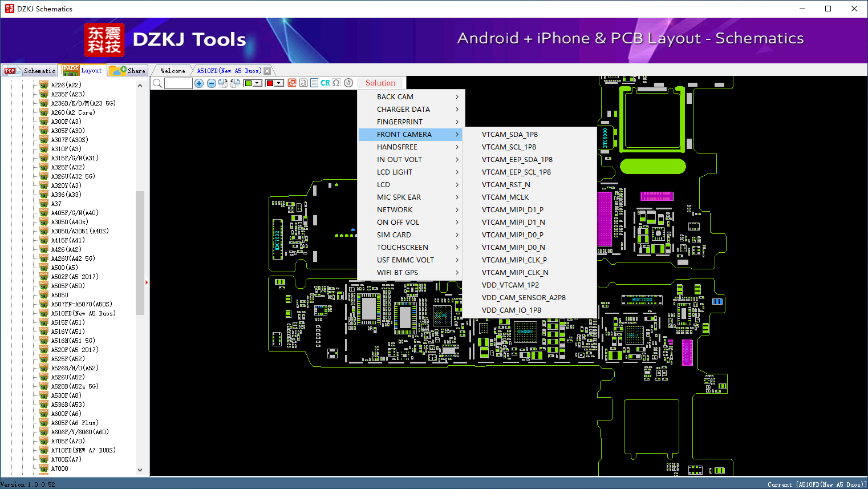
Task: Open the Solution menu
Action: pos(380,83)
